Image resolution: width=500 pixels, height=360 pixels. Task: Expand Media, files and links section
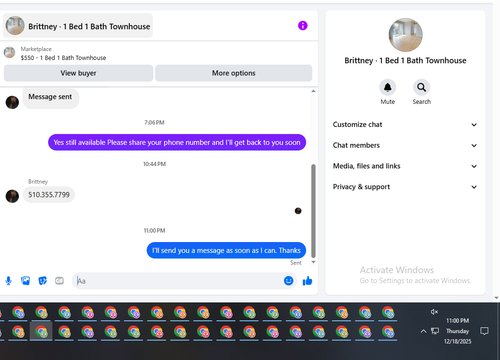pyautogui.click(x=405, y=166)
